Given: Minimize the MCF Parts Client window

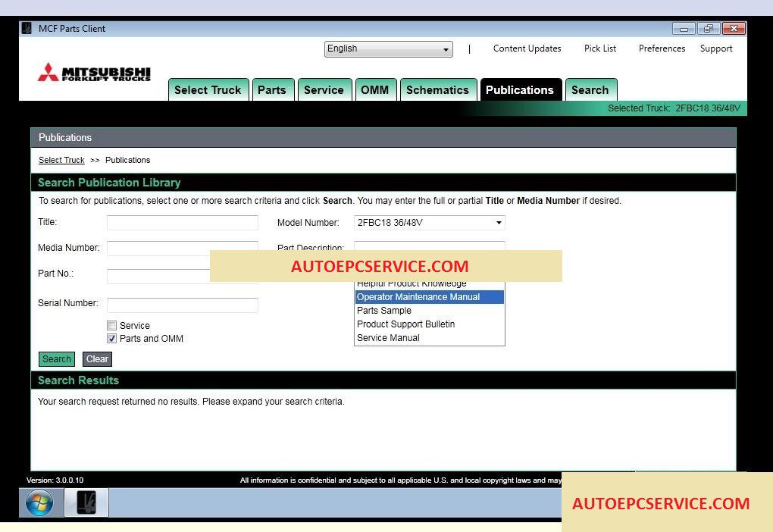Looking at the screenshot, I should [x=684, y=29].
